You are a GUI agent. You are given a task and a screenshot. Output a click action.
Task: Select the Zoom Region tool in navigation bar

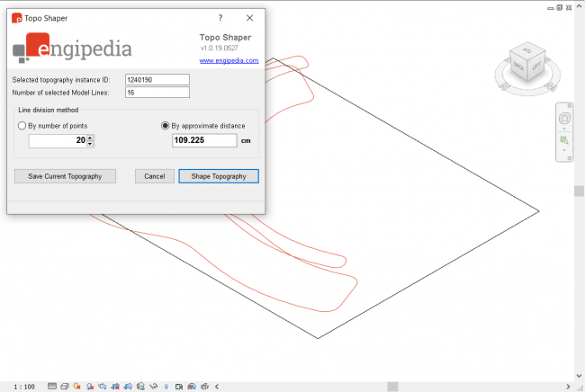coord(564,140)
